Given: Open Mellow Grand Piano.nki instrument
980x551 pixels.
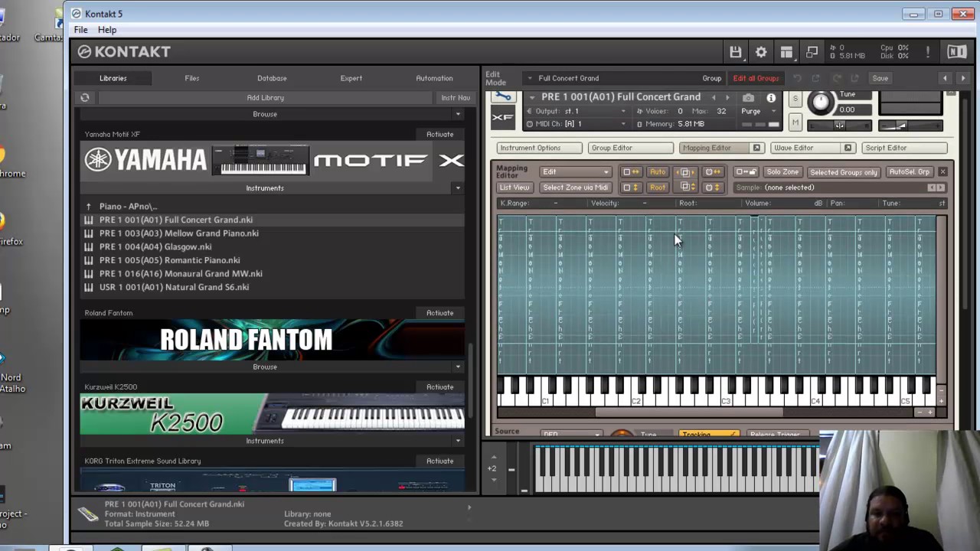Looking at the screenshot, I should pos(178,233).
